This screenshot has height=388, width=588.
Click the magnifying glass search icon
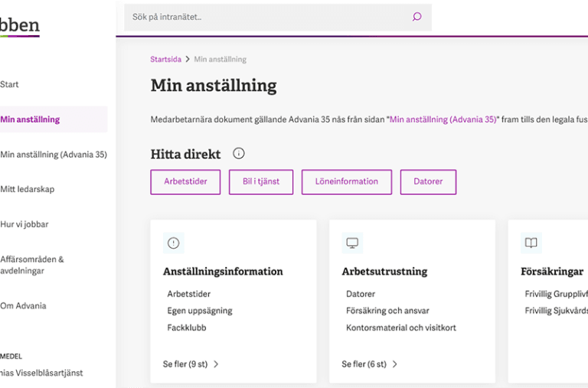416,17
